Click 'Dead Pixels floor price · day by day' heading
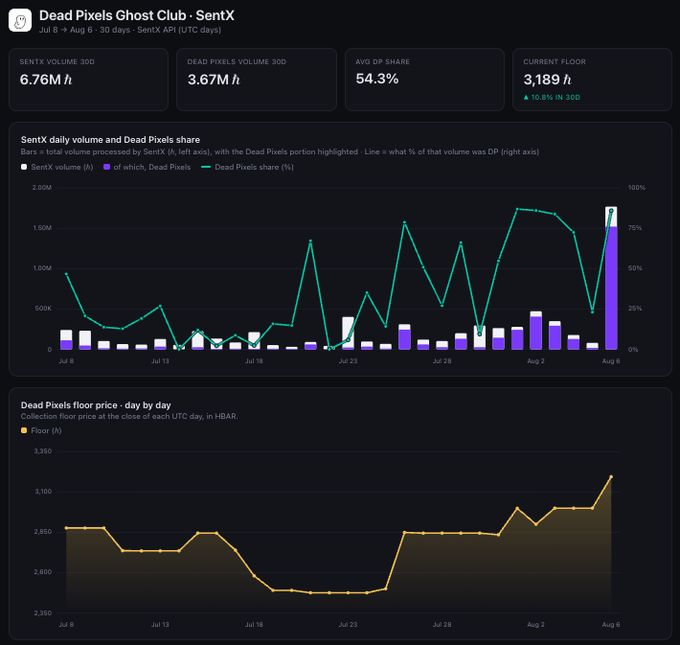 96,405
